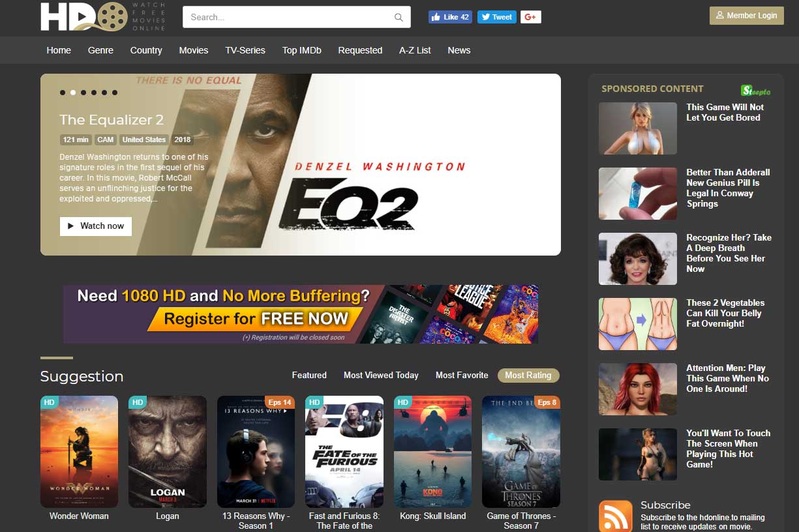This screenshot has width=799, height=532.
Task: Click 13 Reasons Why - Season 1 title
Action: (x=256, y=520)
